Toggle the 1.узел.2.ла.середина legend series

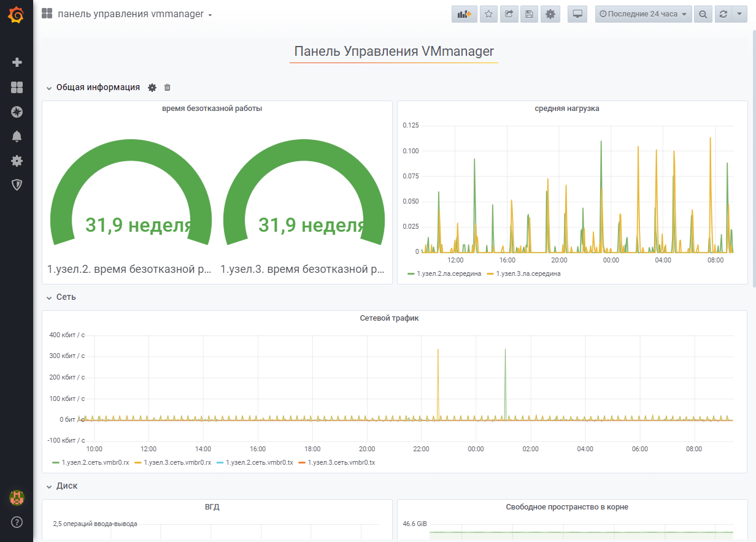point(448,273)
